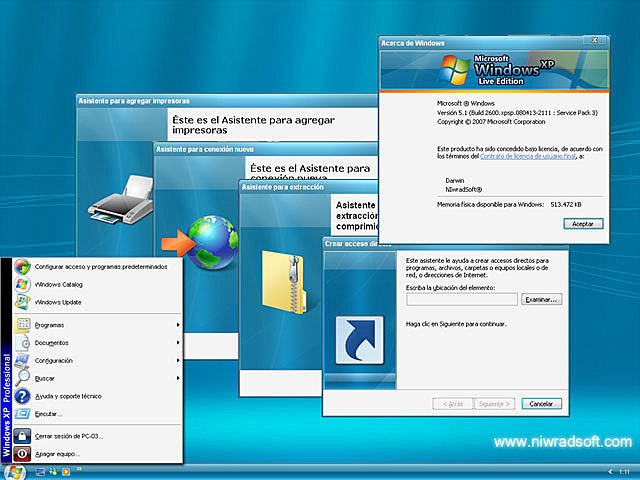Click the Programas menu icon
Viewport: 640px width, 480px height.
coord(22,325)
